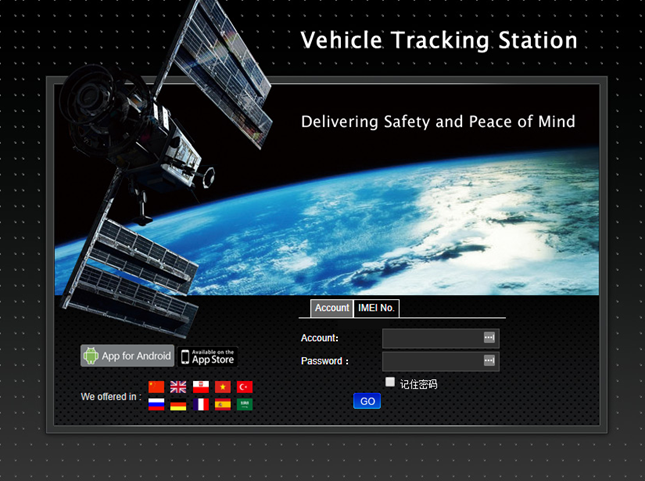The height and width of the screenshot is (481, 645).
Task: Select the Turkey flag language
Action: [x=245, y=387]
